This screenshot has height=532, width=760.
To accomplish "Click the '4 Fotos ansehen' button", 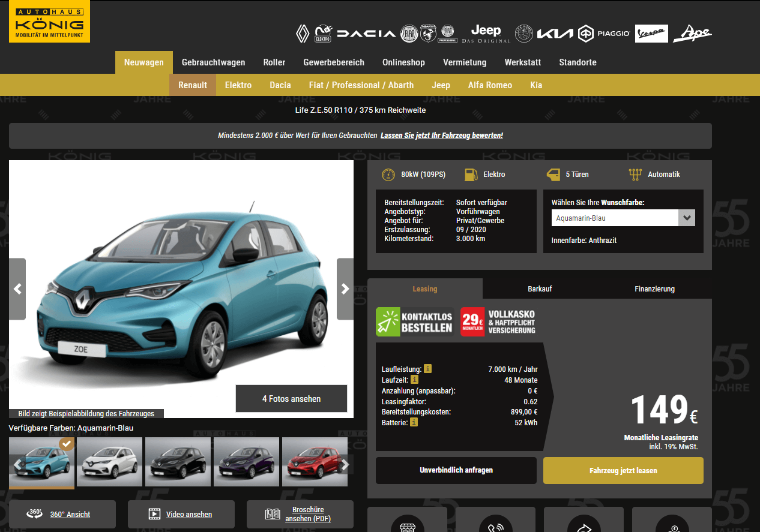I will (291, 398).
